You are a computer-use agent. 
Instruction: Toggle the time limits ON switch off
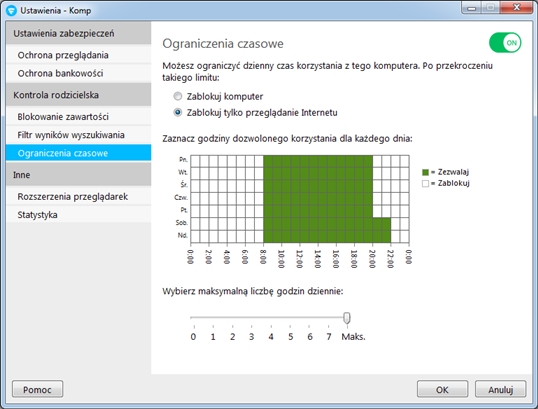click(x=505, y=43)
